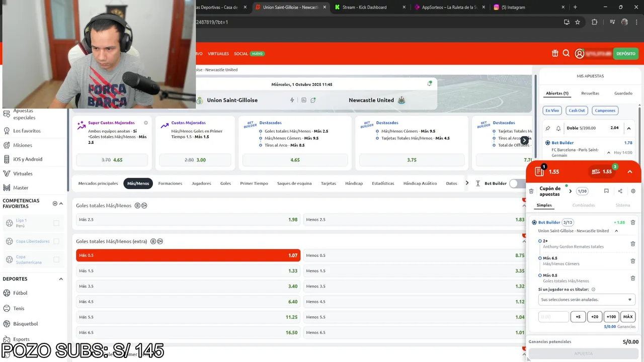Filter bets by En Vivo
The image size is (644, 362).
click(x=552, y=110)
